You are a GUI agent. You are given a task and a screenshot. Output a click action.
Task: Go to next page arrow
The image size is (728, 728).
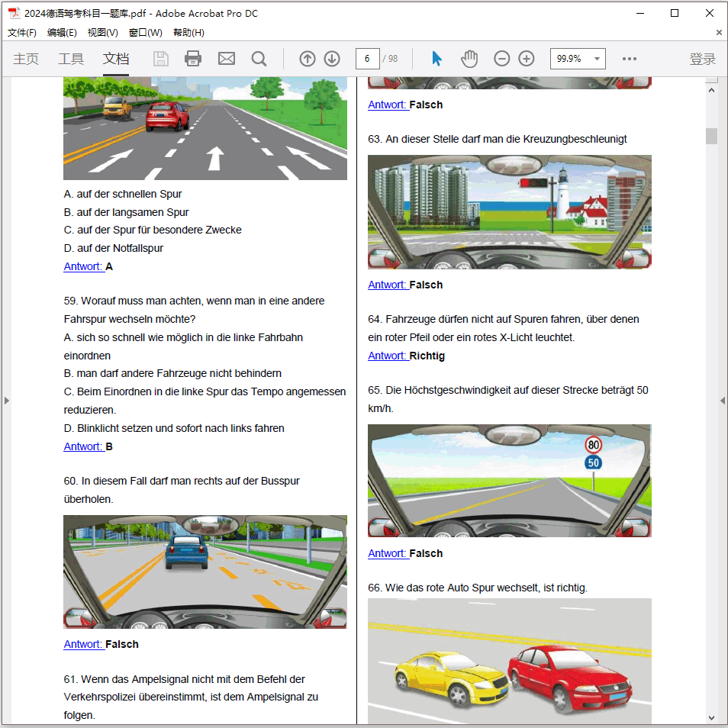[332, 59]
